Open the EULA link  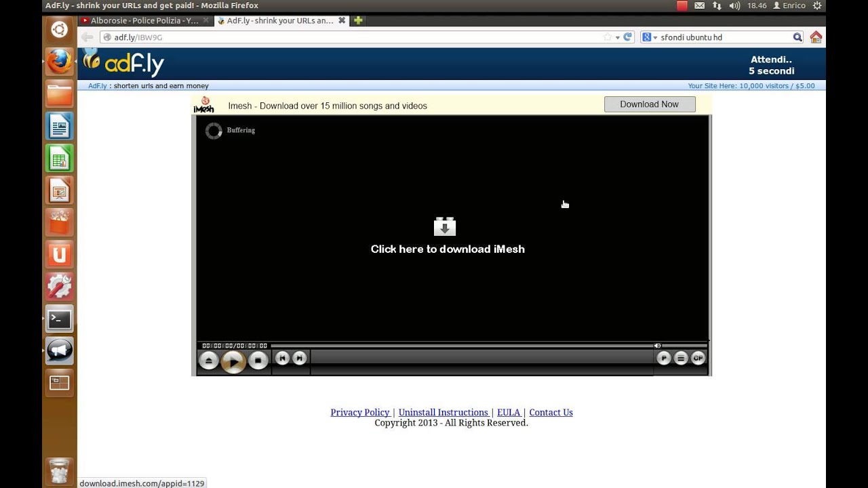pos(509,412)
